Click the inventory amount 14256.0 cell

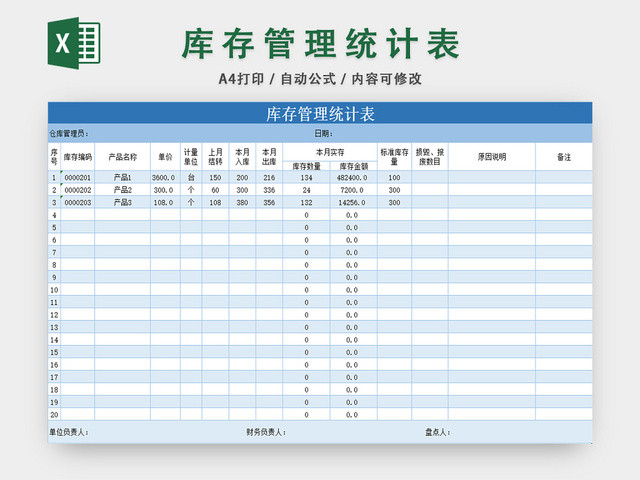352,202
